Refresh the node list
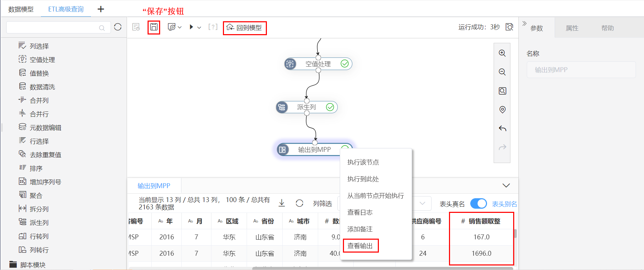The height and width of the screenshot is (270, 644). pos(118,27)
